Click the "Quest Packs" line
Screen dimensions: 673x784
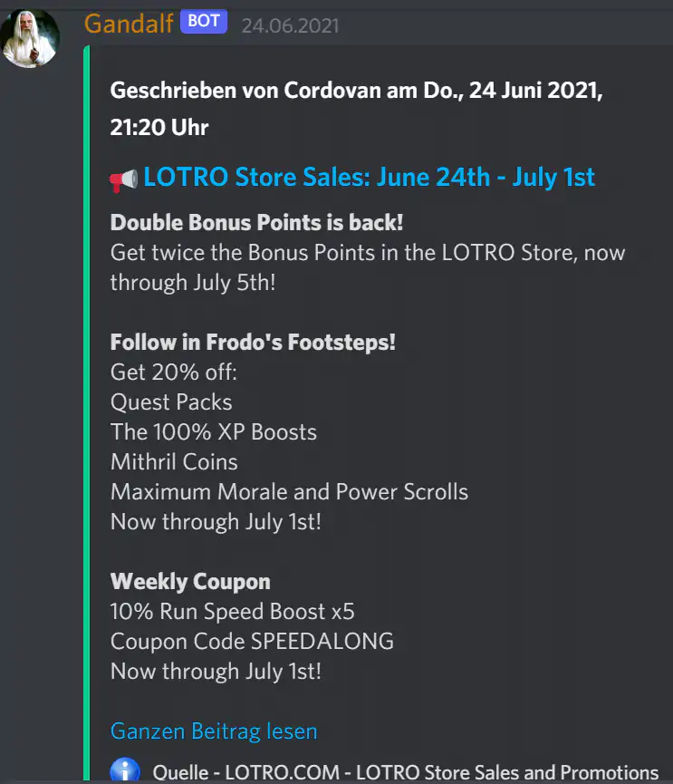click(170, 402)
